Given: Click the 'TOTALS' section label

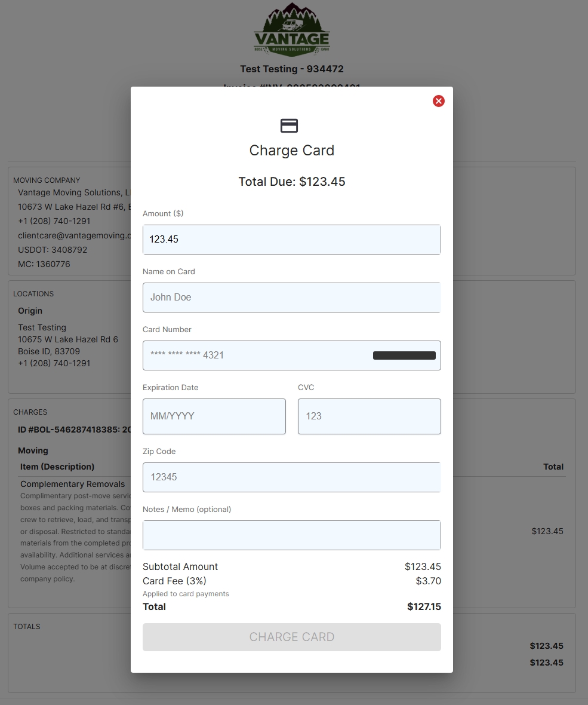Looking at the screenshot, I should tap(26, 626).
